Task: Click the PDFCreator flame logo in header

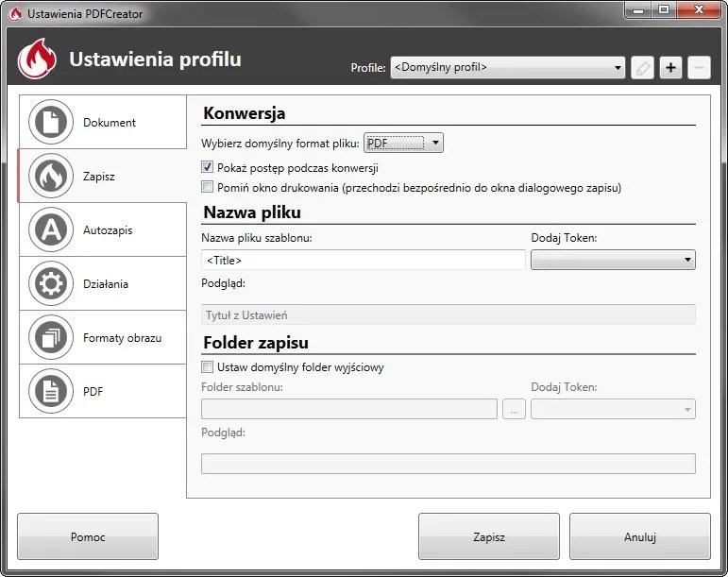Action: [38, 60]
